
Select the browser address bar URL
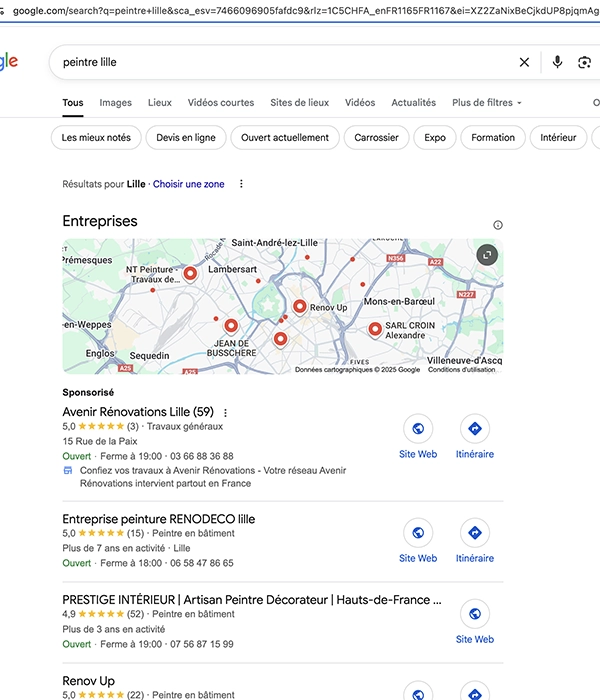[x=305, y=11]
